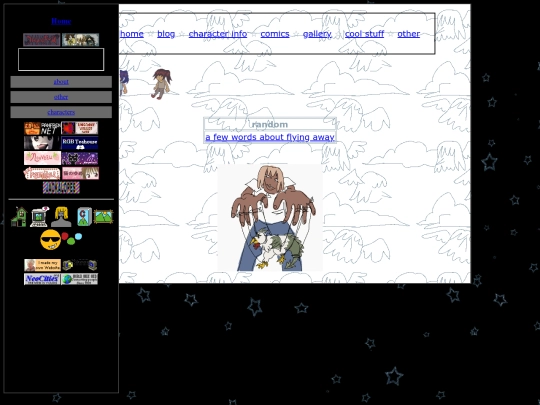Open the pink strawberry badge
This screenshot has width=540, height=405.
(42, 158)
